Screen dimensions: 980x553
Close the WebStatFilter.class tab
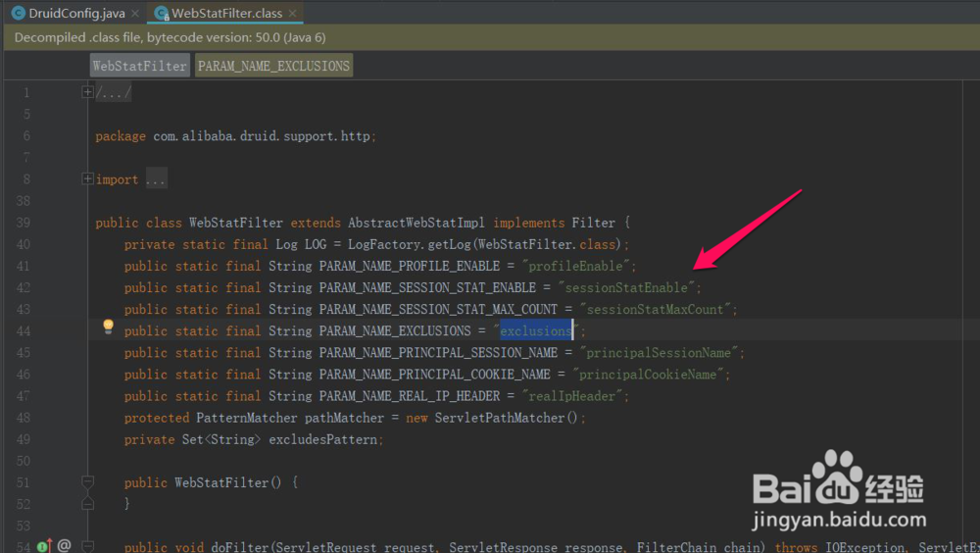click(292, 13)
